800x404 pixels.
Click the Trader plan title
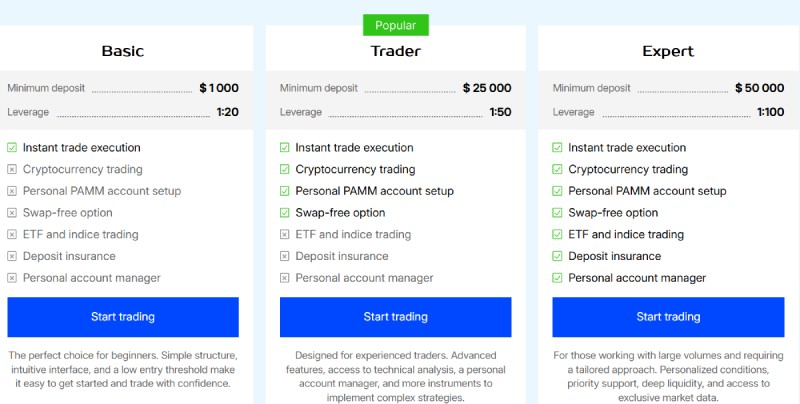pos(395,51)
